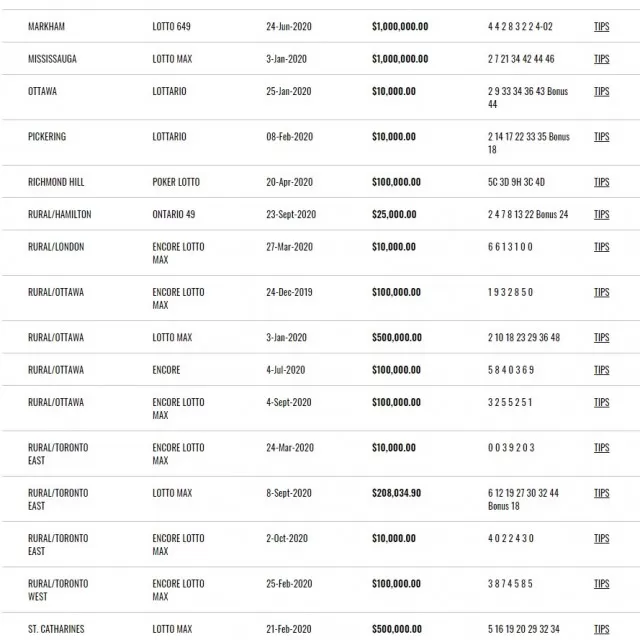Click TIPS link for 24-Mar-2020 Toronto East row
The width and height of the screenshot is (640, 640).
(601, 447)
